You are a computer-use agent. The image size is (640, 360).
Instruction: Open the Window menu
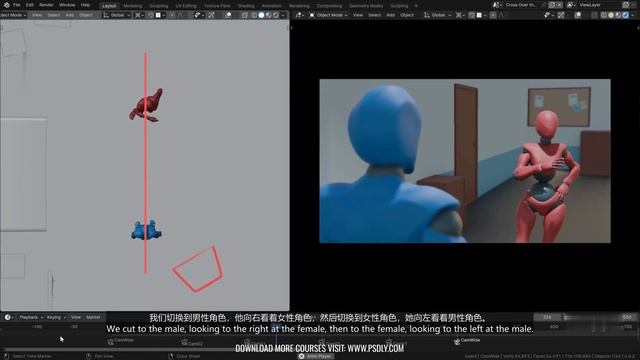coord(67,5)
